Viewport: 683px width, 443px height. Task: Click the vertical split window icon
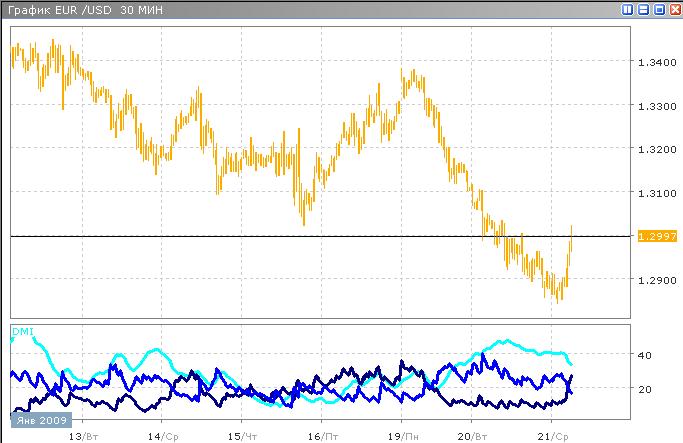[627, 9]
